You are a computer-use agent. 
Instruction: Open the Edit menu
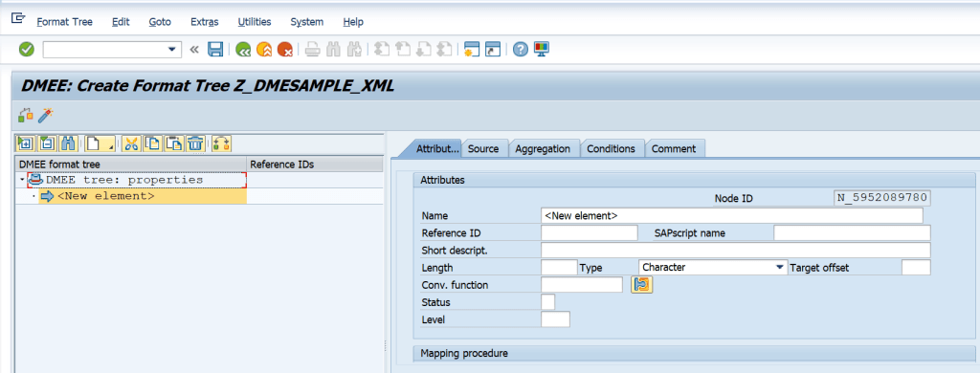pos(121,22)
